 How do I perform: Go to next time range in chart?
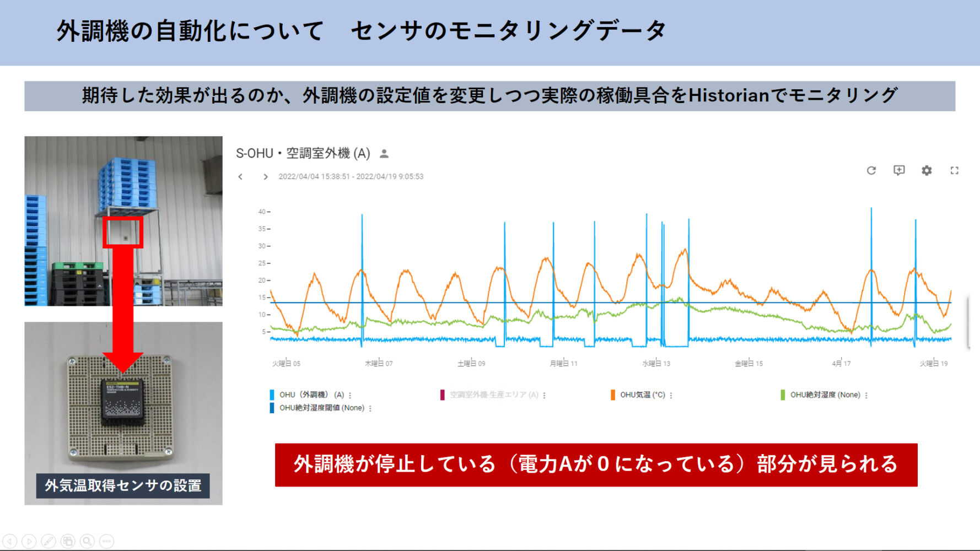click(266, 177)
